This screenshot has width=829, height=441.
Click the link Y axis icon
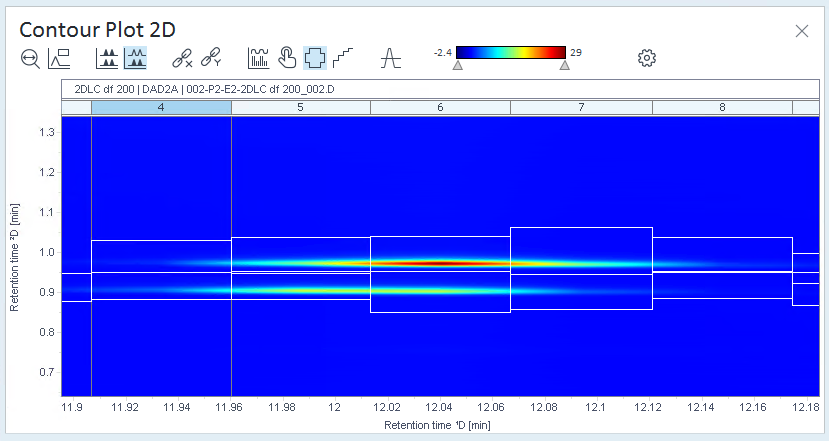coord(211,58)
